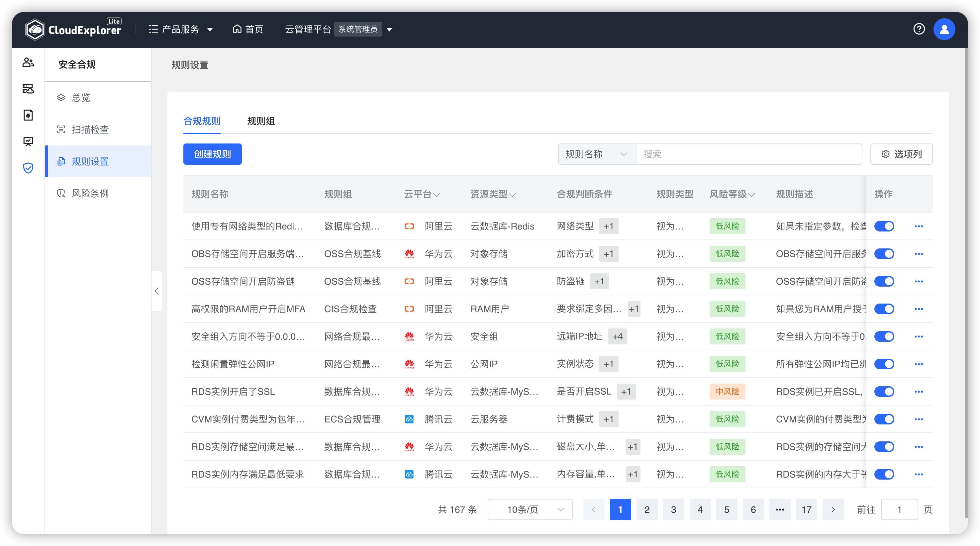Click the hamburger icon beside 产品服务
980x546 pixels.
coord(153,29)
